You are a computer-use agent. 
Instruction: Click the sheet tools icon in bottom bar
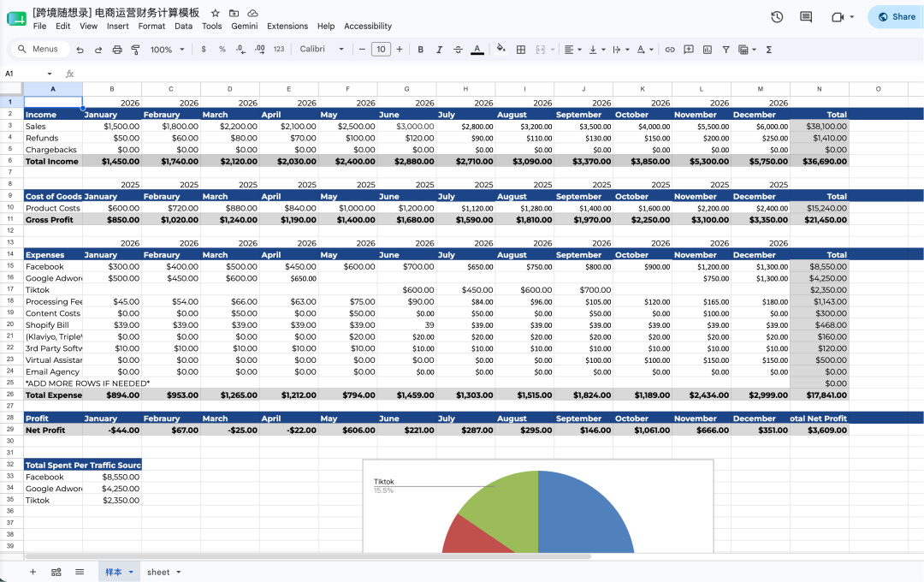(x=56, y=572)
